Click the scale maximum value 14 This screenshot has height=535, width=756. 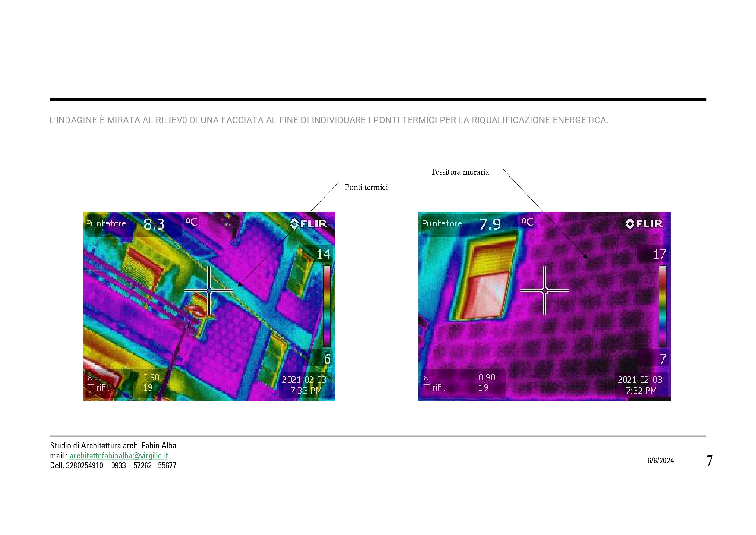pyautogui.click(x=323, y=254)
